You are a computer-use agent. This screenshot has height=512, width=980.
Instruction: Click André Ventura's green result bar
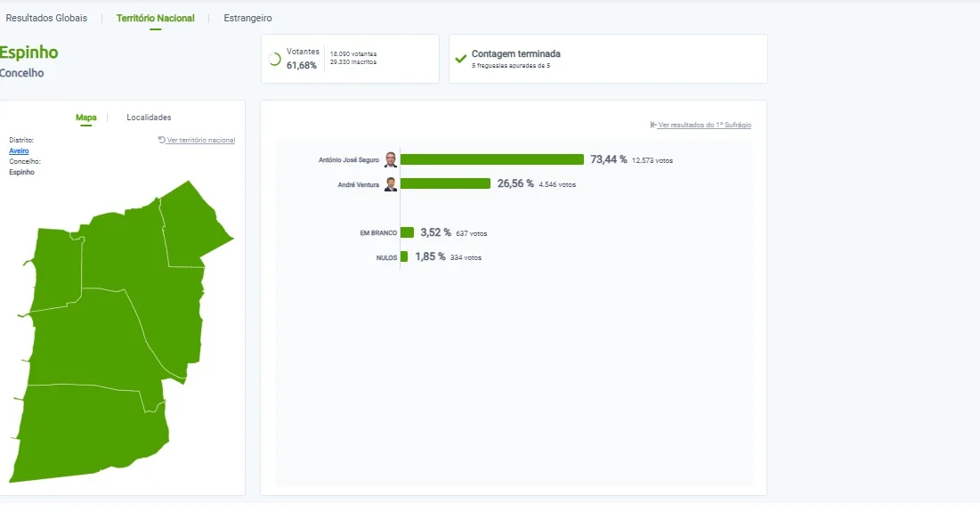coord(446,183)
